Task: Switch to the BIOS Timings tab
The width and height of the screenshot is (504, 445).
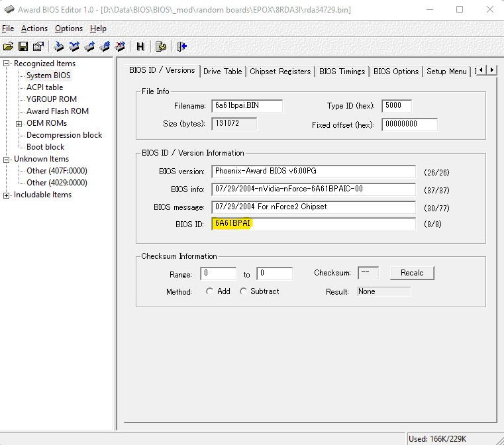Action: pyautogui.click(x=342, y=72)
